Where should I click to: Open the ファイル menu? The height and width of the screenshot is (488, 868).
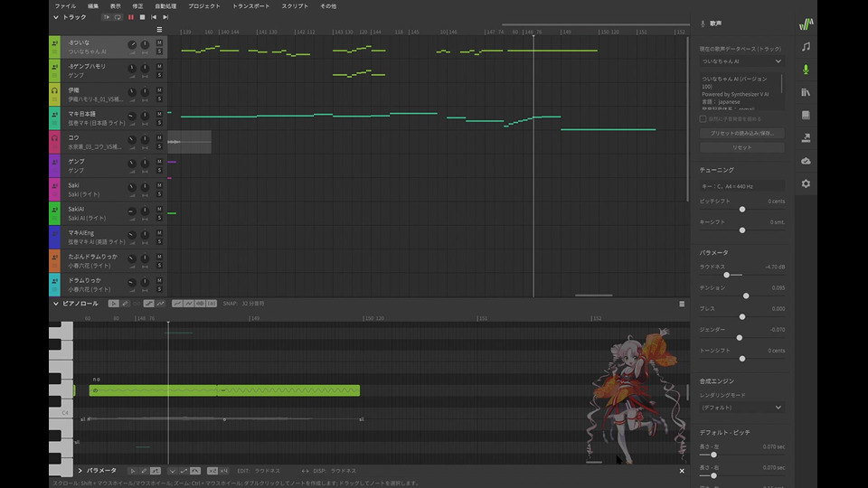[x=65, y=6]
